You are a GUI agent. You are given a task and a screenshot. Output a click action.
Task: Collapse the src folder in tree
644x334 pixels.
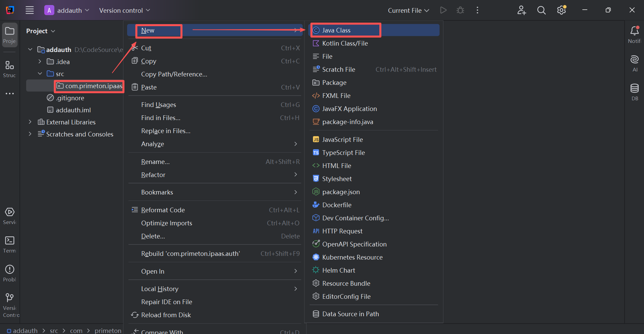pos(40,74)
